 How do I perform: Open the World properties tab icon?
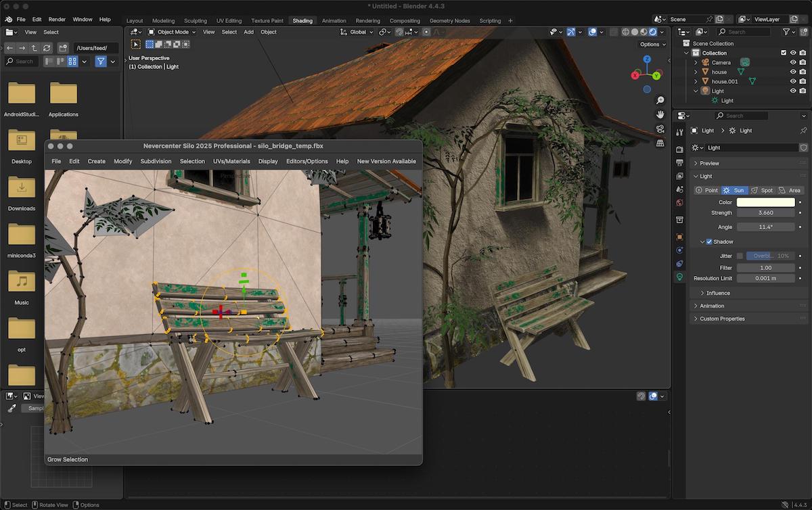[x=679, y=202]
